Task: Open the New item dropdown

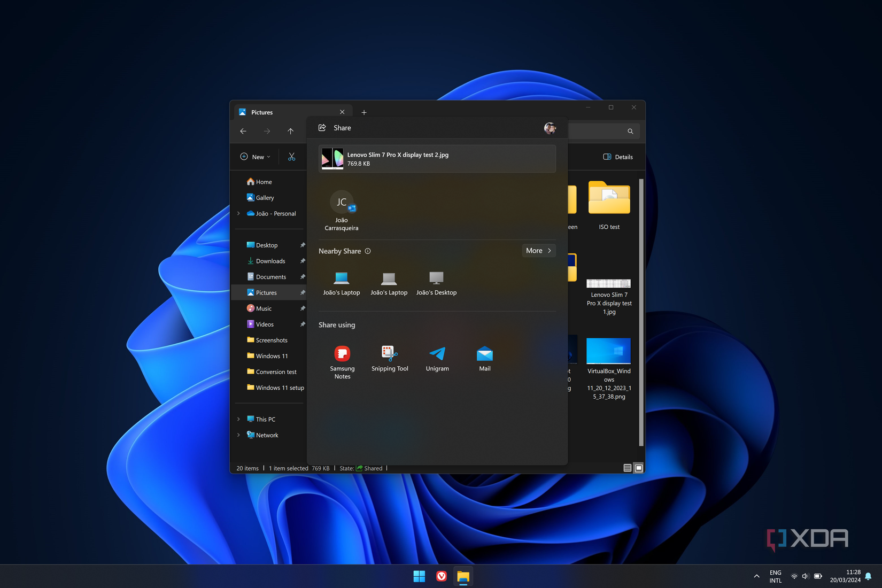Action: point(255,157)
